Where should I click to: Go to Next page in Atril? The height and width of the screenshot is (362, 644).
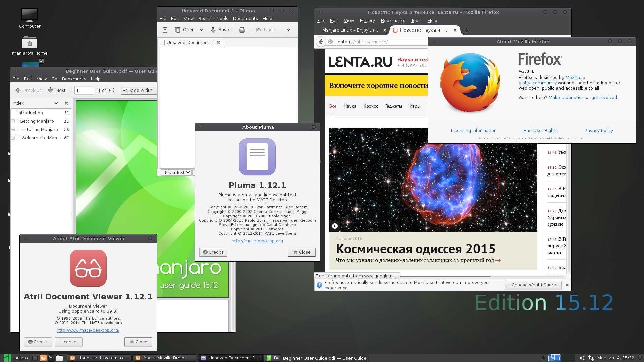click(x=57, y=90)
